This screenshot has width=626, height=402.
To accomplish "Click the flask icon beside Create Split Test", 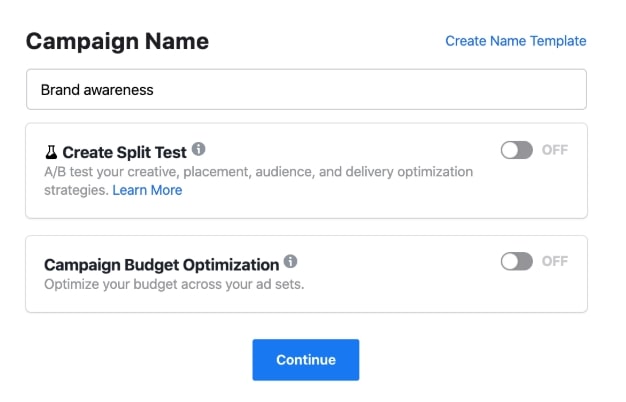I will 51,152.
